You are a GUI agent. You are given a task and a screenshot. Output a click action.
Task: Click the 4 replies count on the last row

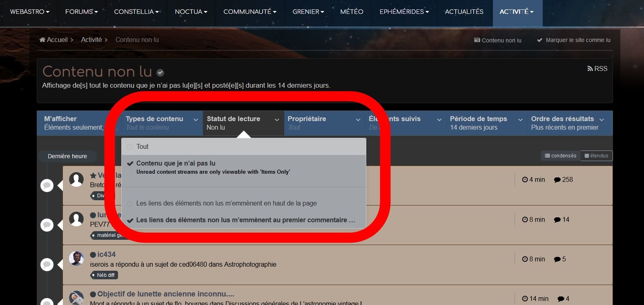(x=563, y=298)
